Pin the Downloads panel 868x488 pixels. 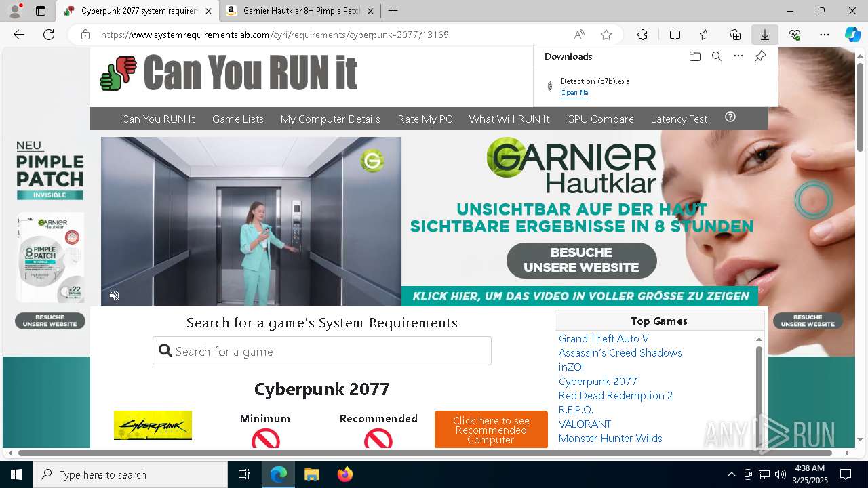point(760,56)
